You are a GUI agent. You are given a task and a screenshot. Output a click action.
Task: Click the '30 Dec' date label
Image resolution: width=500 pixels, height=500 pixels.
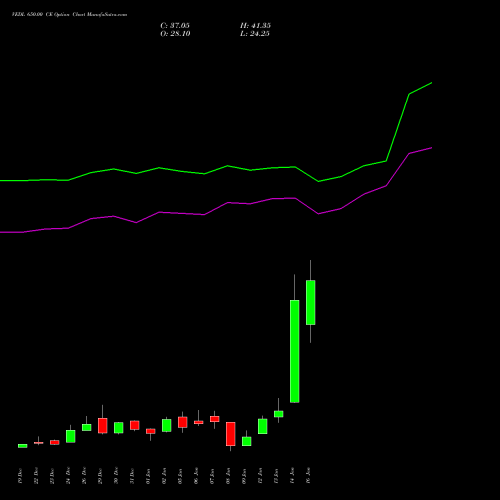point(116,476)
